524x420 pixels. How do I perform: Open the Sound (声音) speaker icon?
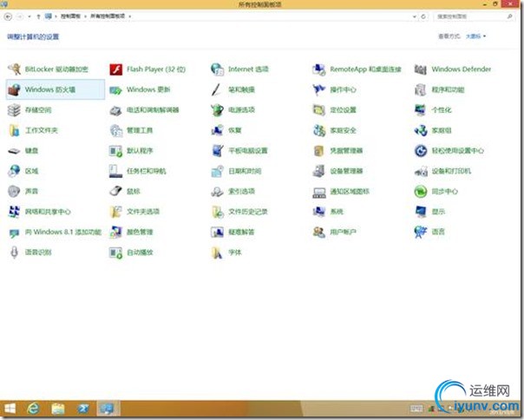(x=14, y=191)
